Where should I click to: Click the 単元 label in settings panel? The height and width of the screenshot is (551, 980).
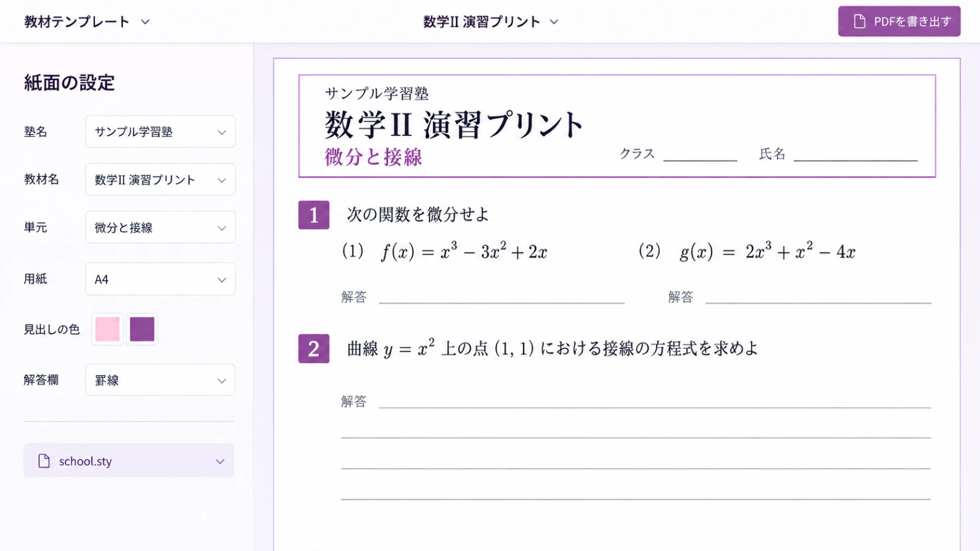click(x=36, y=227)
